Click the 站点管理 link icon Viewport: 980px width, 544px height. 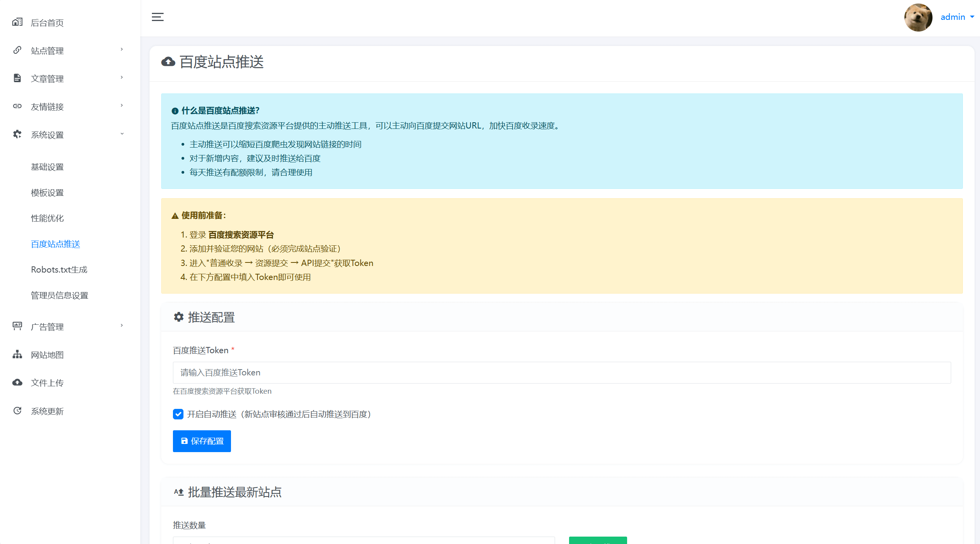tap(17, 50)
